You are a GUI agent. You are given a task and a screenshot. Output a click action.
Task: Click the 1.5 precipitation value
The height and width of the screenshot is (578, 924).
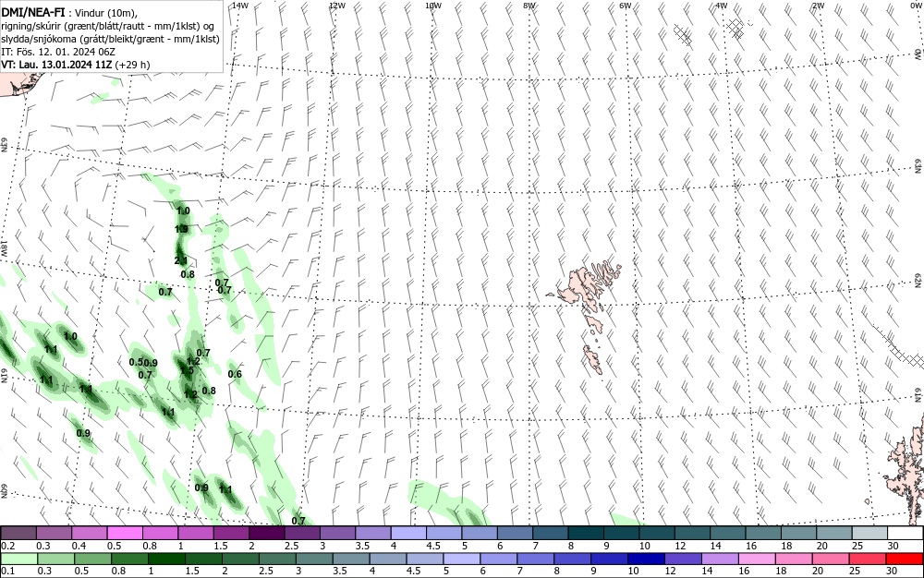(187, 370)
